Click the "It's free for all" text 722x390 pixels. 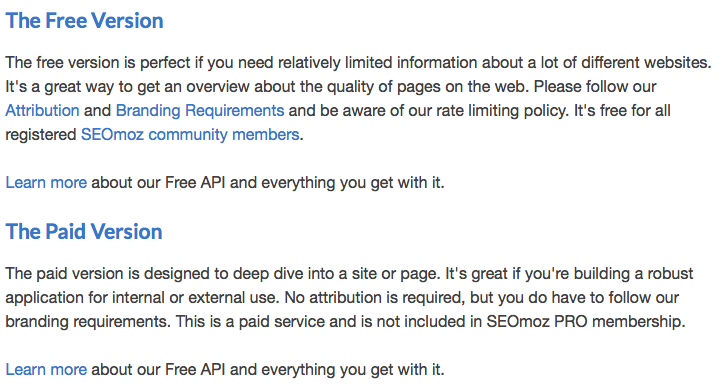click(622, 111)
